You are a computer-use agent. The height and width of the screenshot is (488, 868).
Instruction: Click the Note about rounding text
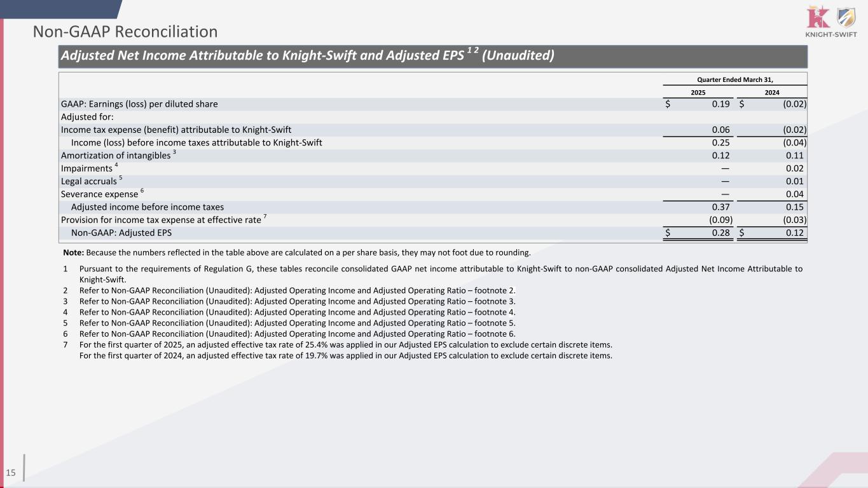pos(296,252)
